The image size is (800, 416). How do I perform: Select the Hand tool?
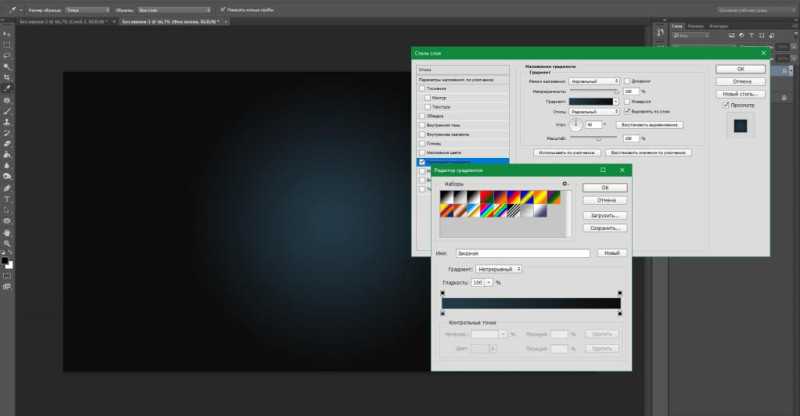click(x=7, y=233)
